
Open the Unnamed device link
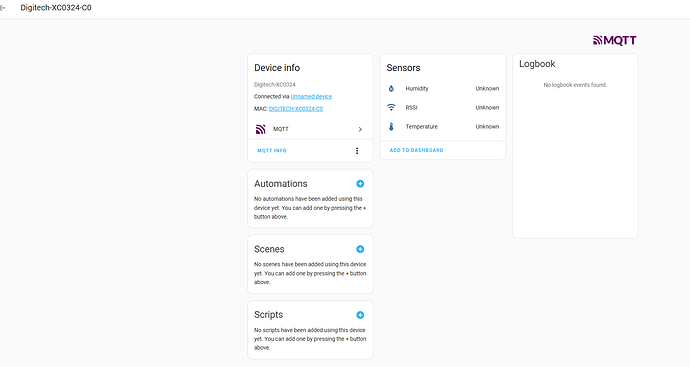pyautogui.click(x=311, y=96)
